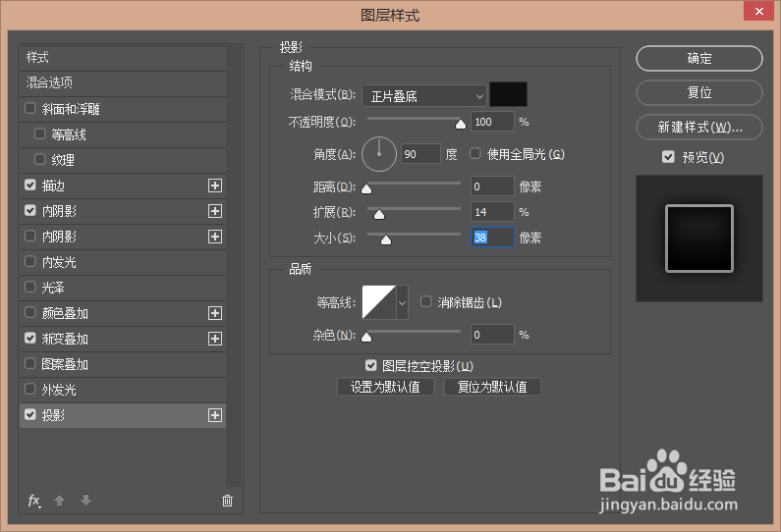
Task: Click plus icon on unchecked 内阴影 row
Action: pyautogui.click(x=215, y=237)
